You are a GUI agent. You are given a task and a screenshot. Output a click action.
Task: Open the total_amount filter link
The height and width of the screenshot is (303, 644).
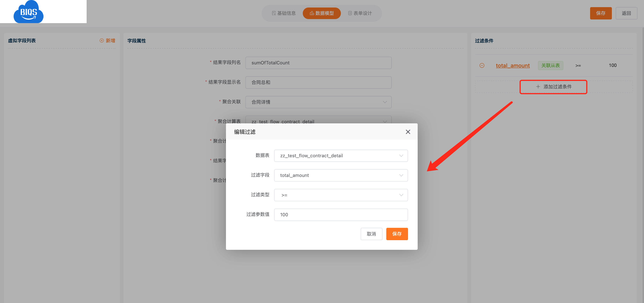[513, 65]
